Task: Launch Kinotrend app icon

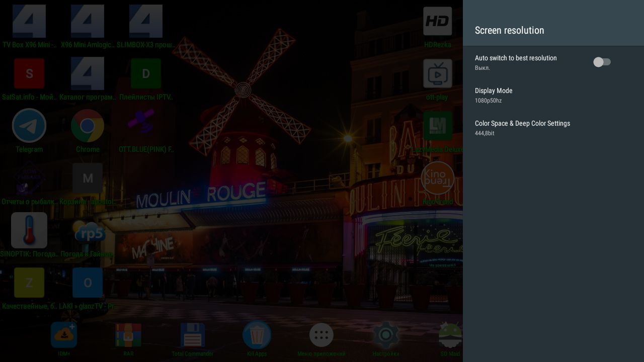Action: click(437, 178)
